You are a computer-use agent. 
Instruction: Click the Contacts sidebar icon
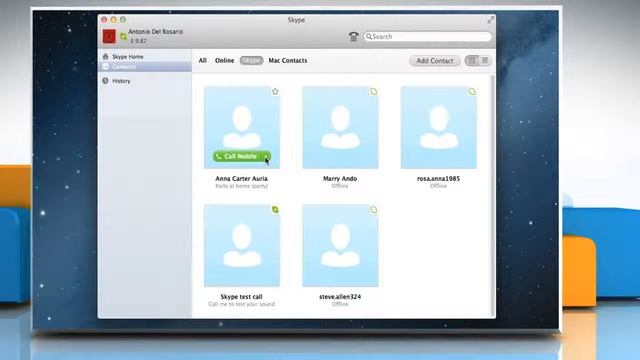pyautogui.click(x=106, y=67)
